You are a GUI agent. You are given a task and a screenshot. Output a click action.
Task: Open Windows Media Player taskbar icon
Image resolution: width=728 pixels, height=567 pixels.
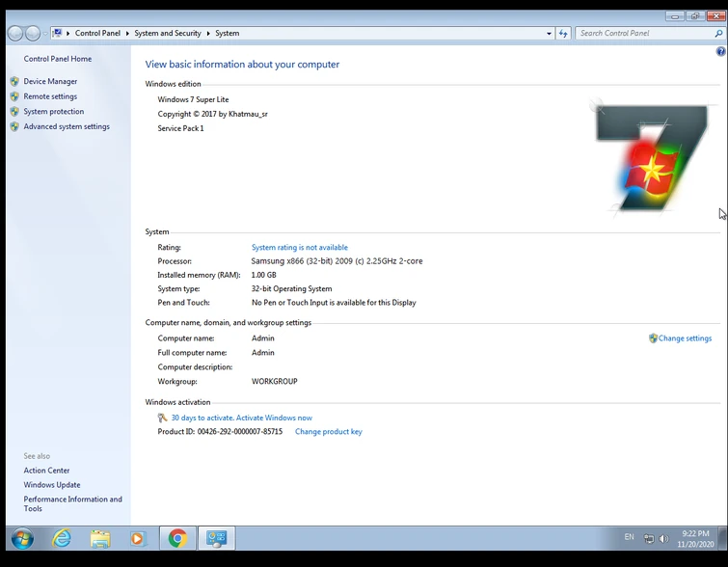point(138,539)
